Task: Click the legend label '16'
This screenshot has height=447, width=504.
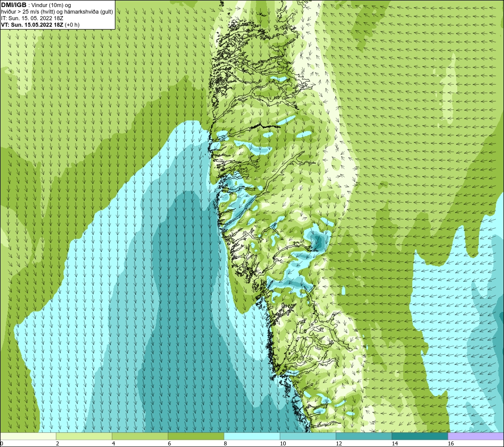Action: point(451,444)
